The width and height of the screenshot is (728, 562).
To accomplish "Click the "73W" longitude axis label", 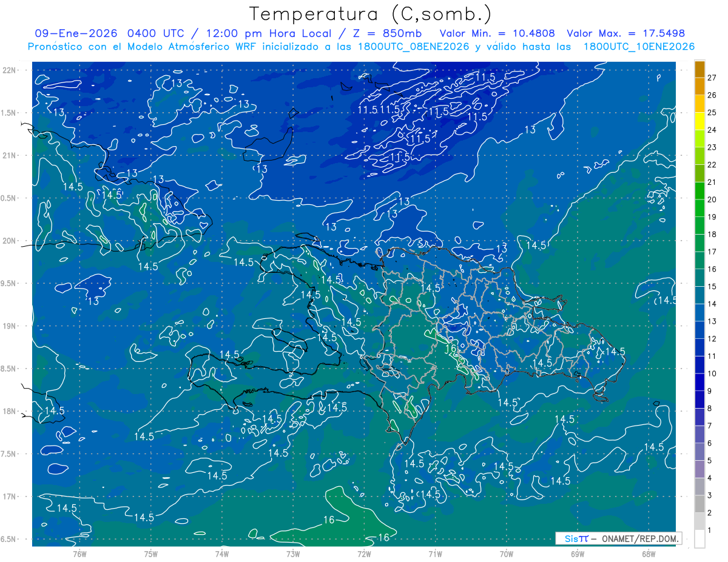I will [293, 554].
